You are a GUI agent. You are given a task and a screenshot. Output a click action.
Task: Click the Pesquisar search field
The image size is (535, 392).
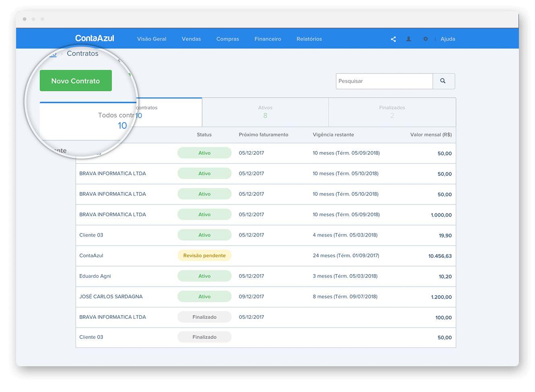[384, 81]
